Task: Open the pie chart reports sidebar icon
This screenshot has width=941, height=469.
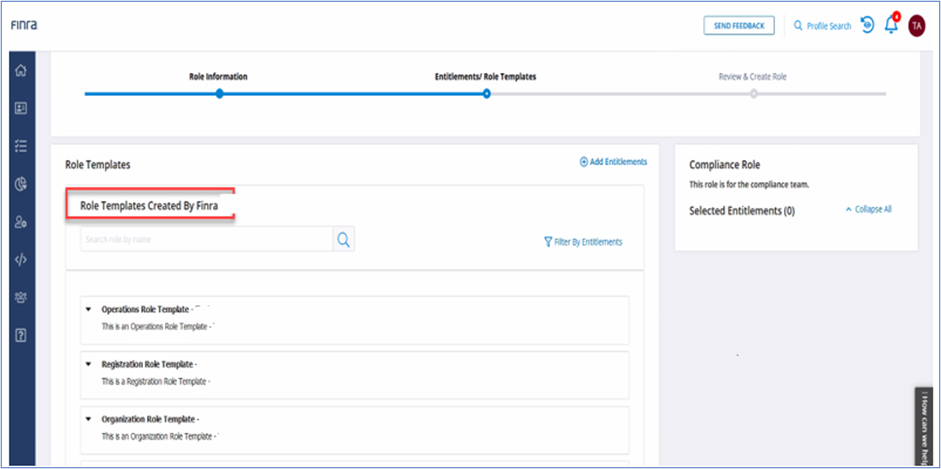Action: point(20,184)
